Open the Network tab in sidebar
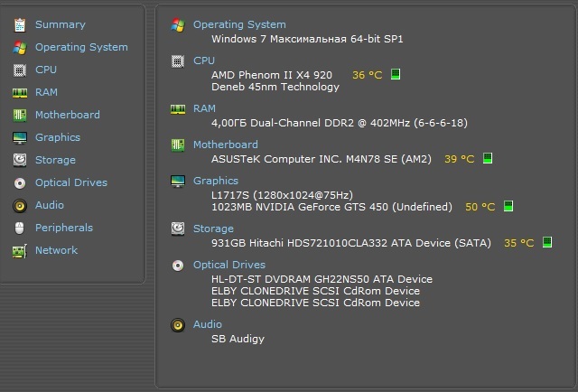The image size is (578, 392). point(56,250)
